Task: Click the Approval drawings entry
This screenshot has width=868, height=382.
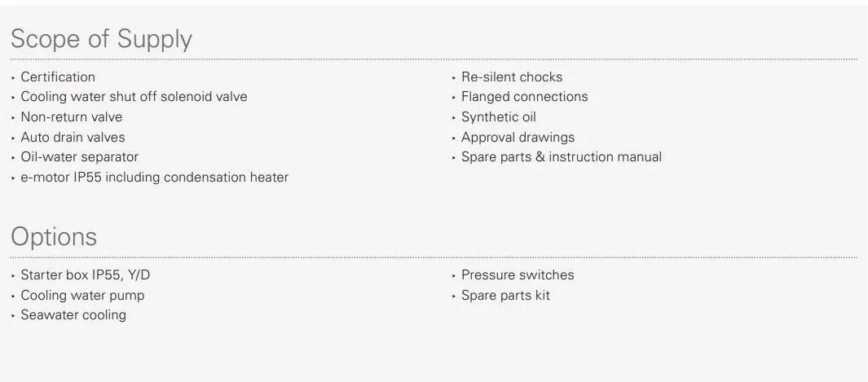Action: click(518, 137)
